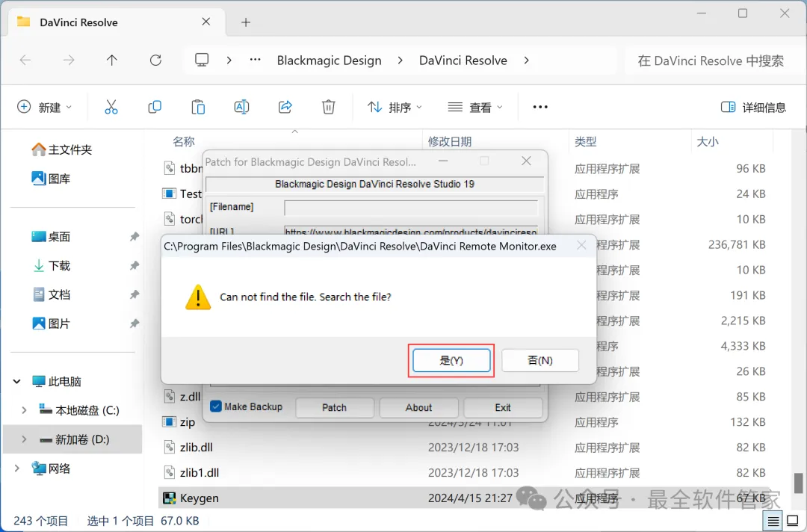Click the Share icon in toolbar

(x=285, y=107)
